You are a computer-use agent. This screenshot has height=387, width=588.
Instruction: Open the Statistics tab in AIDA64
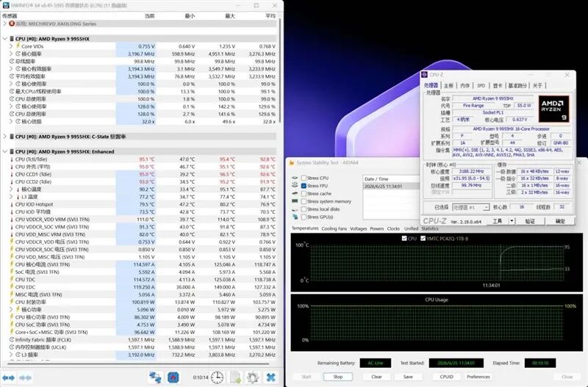[x=430, y=228]
